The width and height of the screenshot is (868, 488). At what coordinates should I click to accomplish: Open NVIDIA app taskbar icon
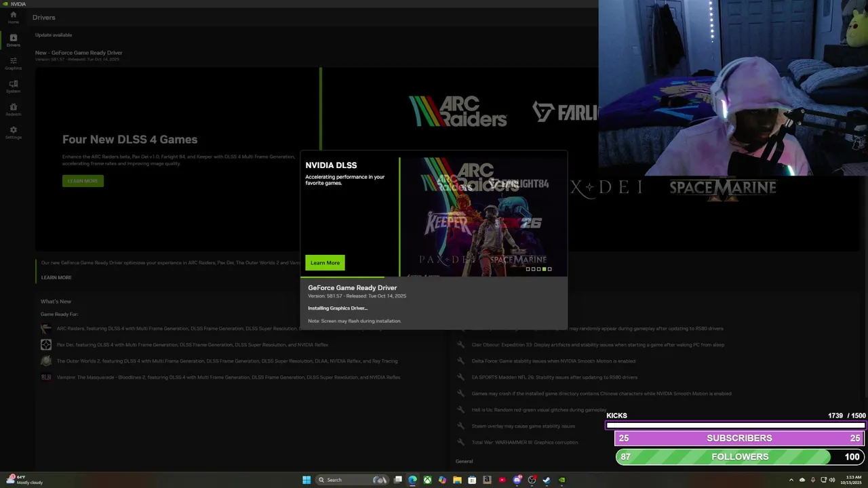pyautogui.click(x=561, y=480)
